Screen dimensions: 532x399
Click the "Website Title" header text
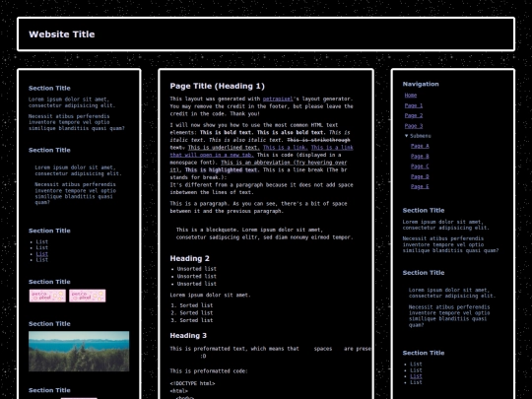(62, 34)
